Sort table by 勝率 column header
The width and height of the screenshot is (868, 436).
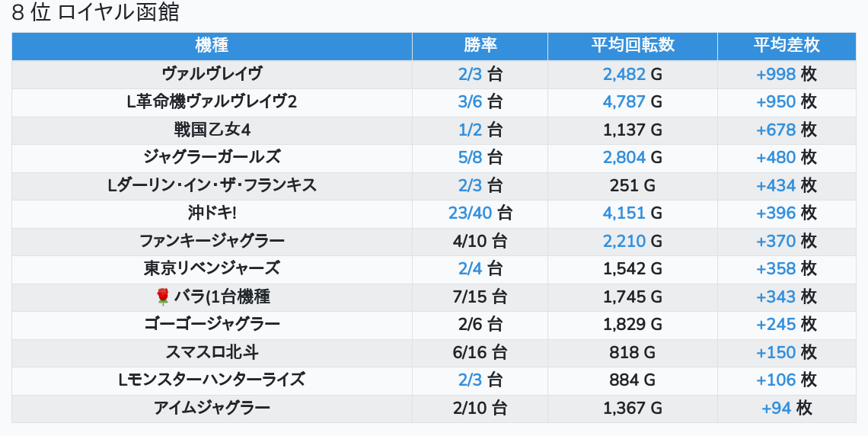pos(480,46)
